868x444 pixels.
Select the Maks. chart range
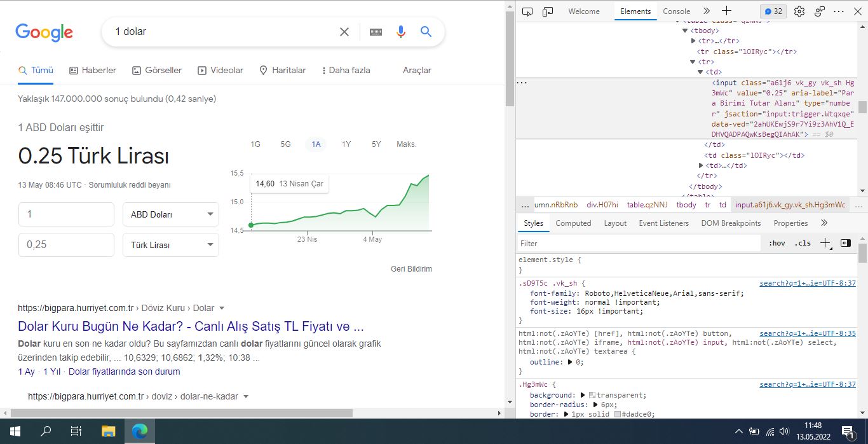click(407, 144)
